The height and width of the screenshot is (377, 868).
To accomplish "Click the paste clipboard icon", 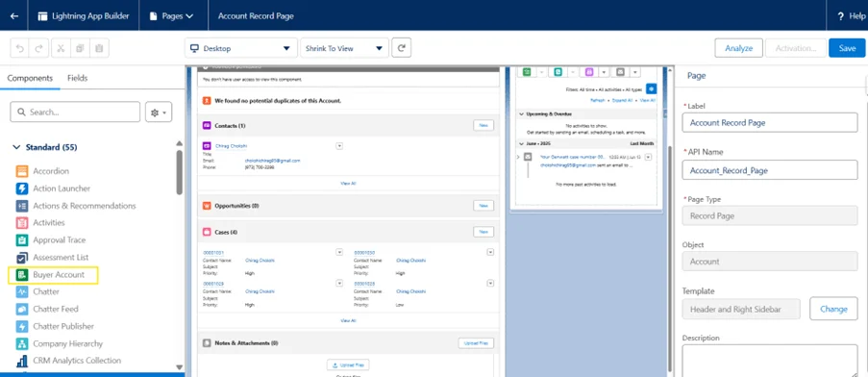I will (x=99, y=48).
